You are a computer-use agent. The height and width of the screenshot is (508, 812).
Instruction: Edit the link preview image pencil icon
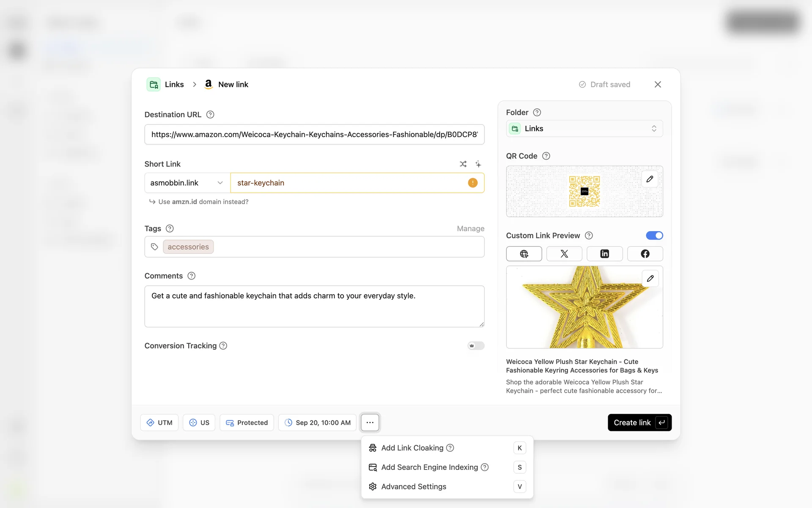[x=650, y=279]
